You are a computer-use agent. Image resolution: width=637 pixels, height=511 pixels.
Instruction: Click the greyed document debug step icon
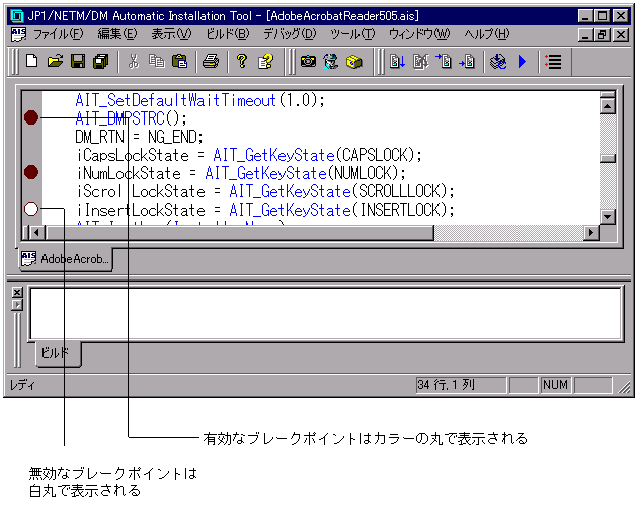pyautogui.click(x=420, y=61)
